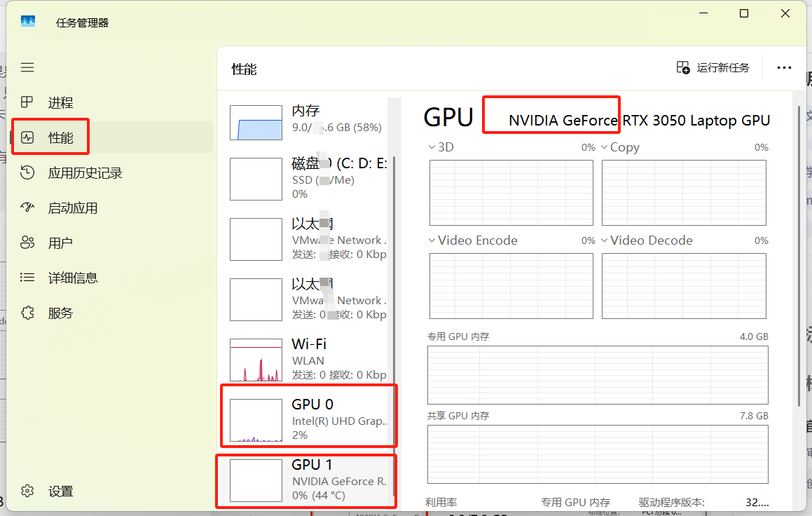Click the 内存 usage mini graph

[256, 123]
